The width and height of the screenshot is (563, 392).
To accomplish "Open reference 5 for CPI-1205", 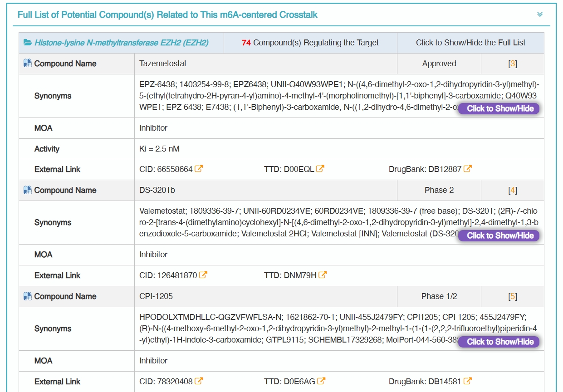I will (x=513, y=296).
